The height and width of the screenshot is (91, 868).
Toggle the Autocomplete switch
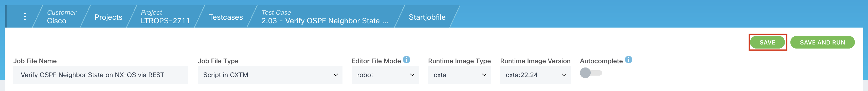591,73
